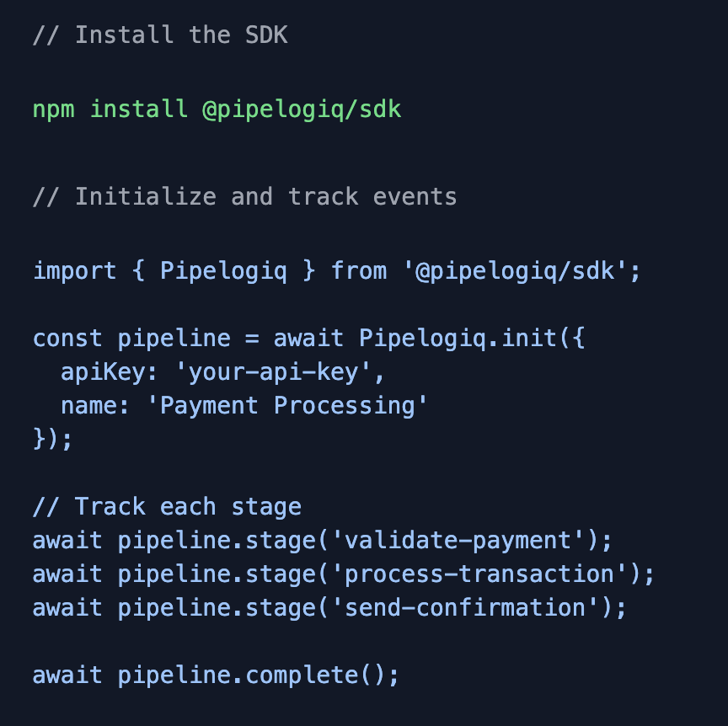Click the const keyword
Screen dimensions: 728x726
[67, 339]
